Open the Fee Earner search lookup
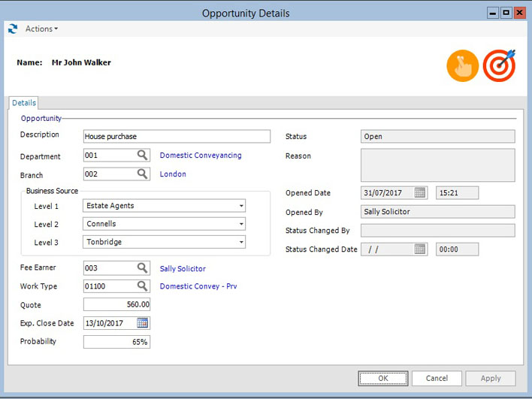Screen dimensions: 532x399 point(142,268)
